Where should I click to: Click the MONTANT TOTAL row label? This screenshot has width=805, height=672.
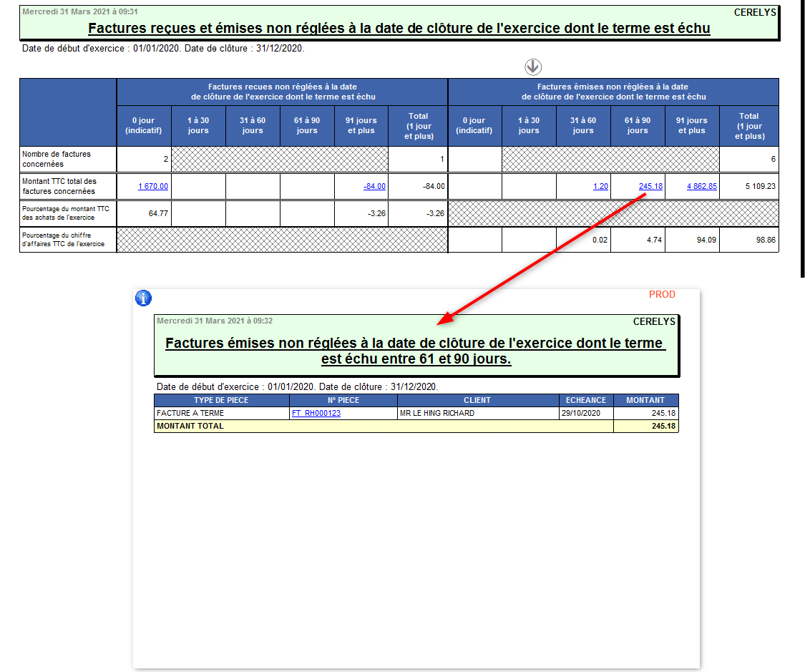coord(190,426)
